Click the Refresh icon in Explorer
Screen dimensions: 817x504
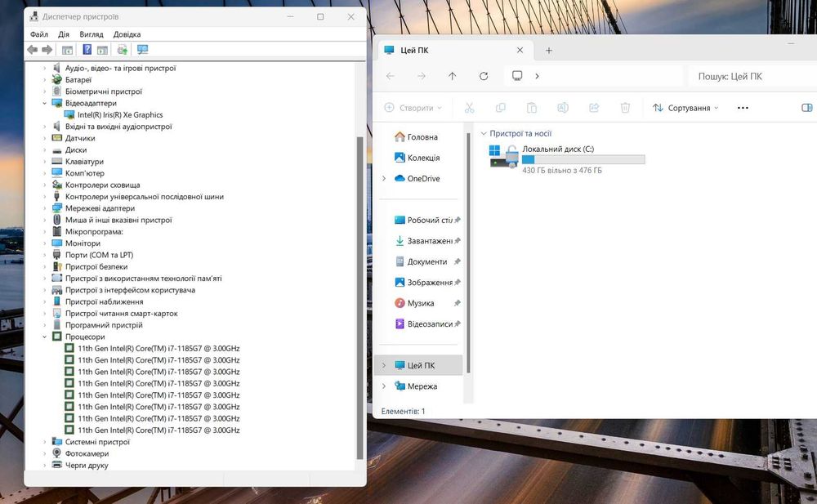point(484,76)
